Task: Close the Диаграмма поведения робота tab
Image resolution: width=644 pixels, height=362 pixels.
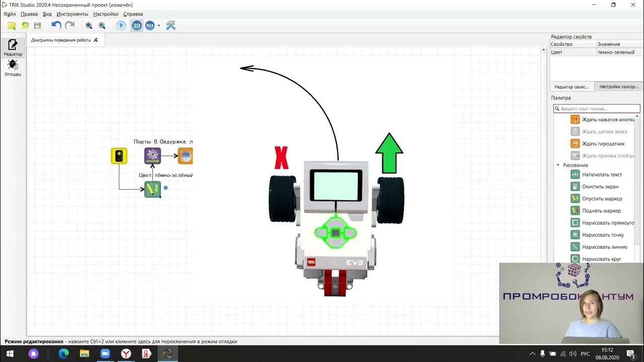Action: coord(96,40)
